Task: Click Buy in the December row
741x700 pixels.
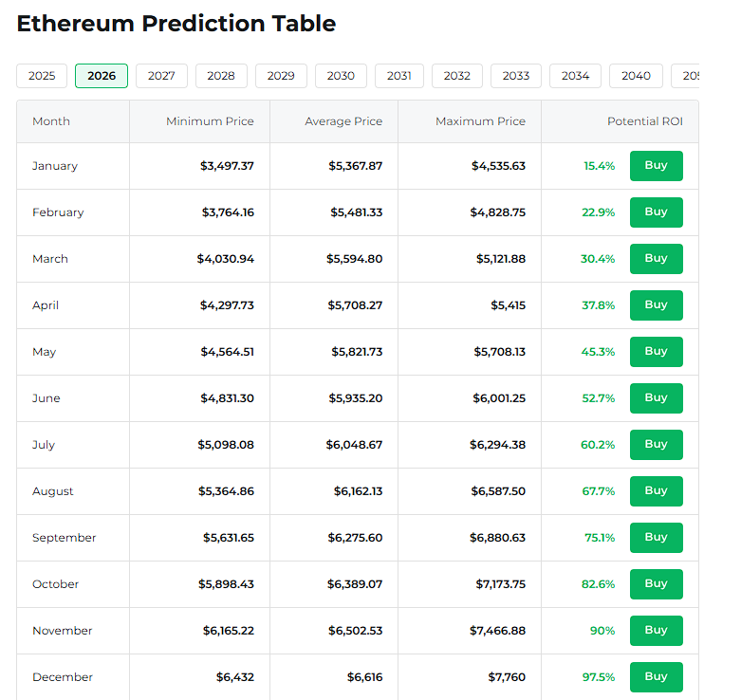Action: pos(656,677)
